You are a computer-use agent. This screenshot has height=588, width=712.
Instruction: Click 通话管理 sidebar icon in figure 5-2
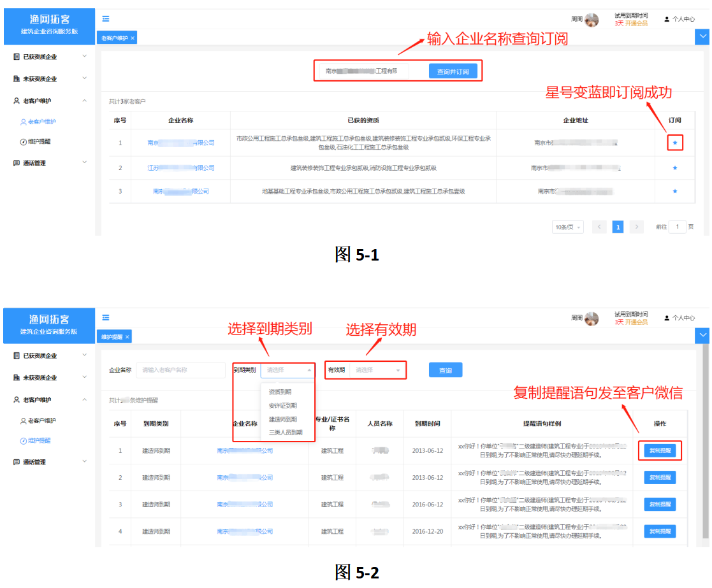coord(17,462)
